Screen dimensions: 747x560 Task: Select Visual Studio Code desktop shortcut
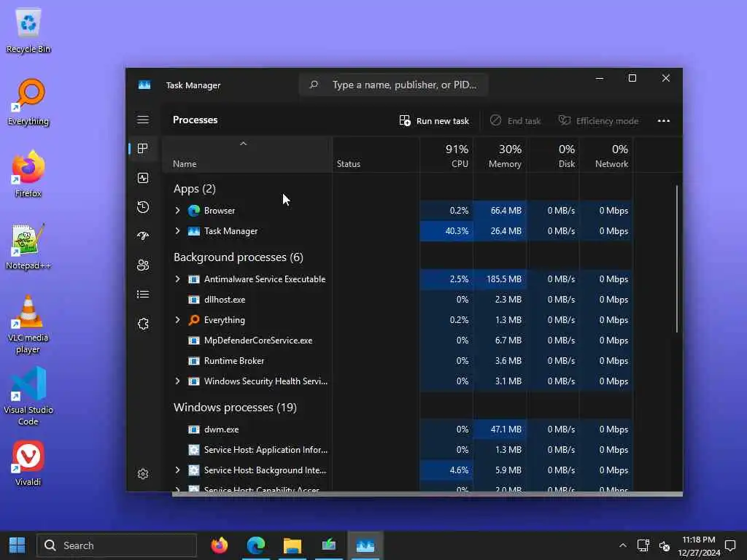pos(28,396)
